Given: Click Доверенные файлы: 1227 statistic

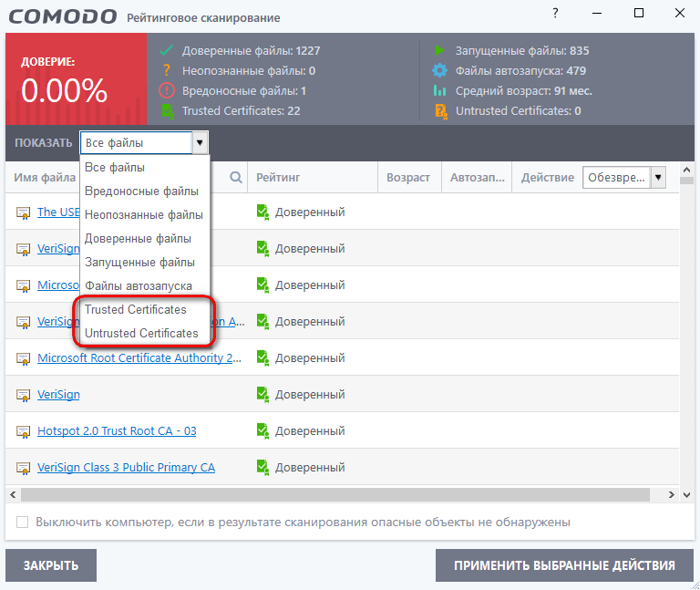Looking at the screenshot, I should pos(251,50).
